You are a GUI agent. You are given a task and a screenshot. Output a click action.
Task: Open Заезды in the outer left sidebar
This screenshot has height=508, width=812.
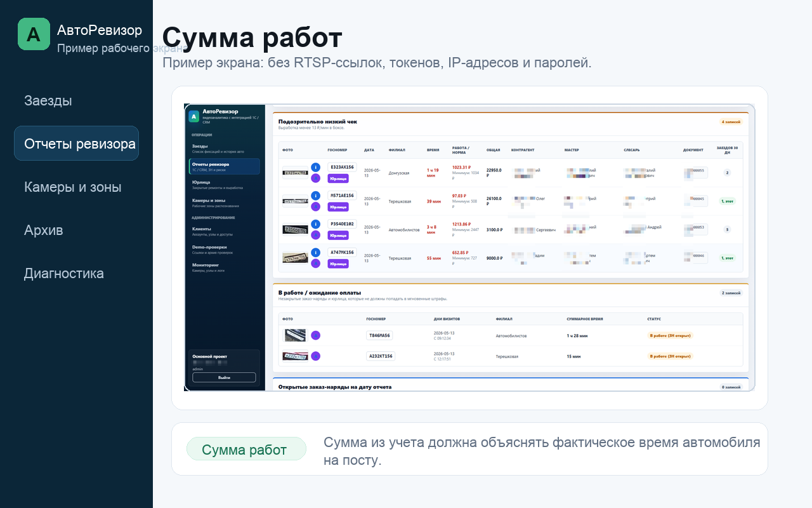(x=48, y=100)
